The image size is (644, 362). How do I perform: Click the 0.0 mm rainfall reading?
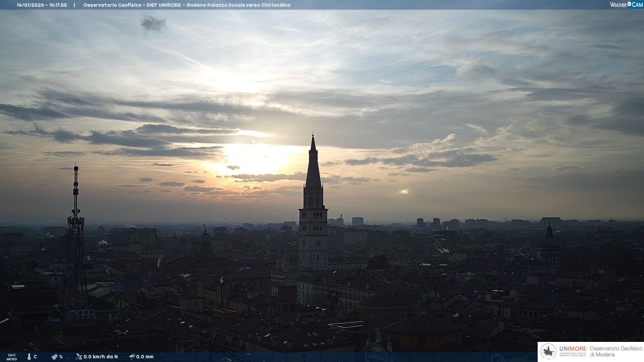(x=145, y=357)
